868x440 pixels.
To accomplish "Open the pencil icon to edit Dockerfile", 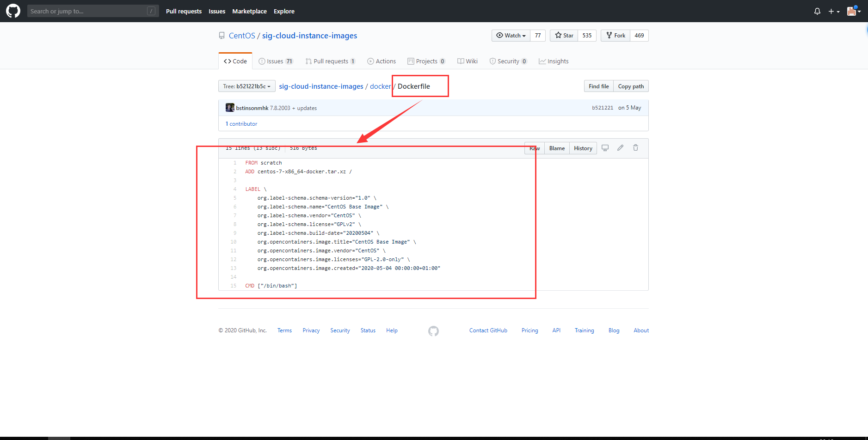I will tap(620, 147).
